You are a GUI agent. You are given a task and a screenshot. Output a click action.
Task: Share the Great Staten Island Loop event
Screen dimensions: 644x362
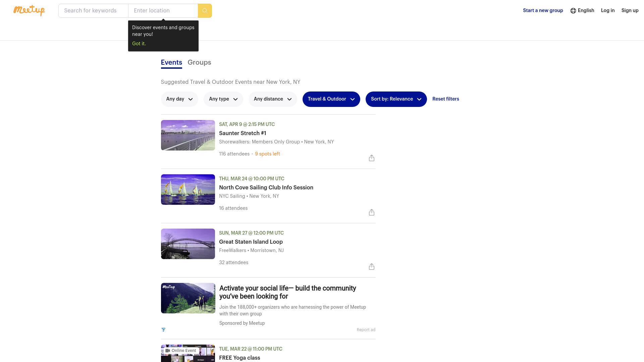pyautogui.click(x=371, y=266)
